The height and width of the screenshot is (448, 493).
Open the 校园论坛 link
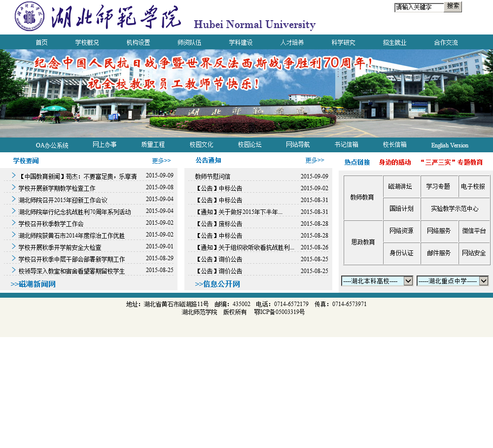pyautogui.click(x=249, y=144)
